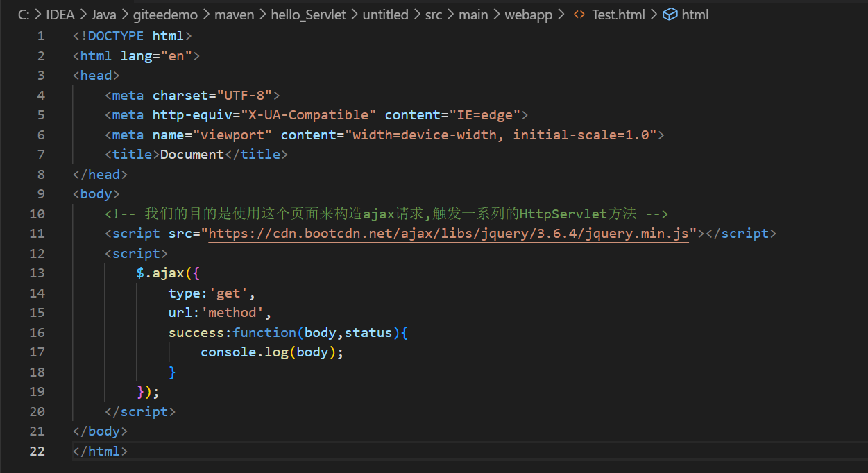Screen dimensions: 868x473
Task: Click line number 22 in the gutter
Action: pos(37,451)
